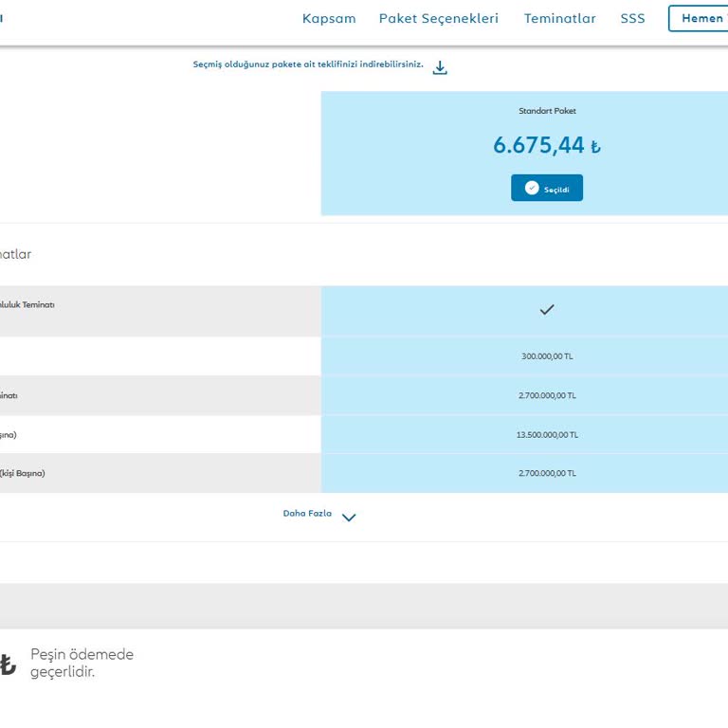The height and width of the screenshot is (728, 728).
Task: Click the Daha Fazla text link
Action: pyautogui.click(x=307, y=514)
